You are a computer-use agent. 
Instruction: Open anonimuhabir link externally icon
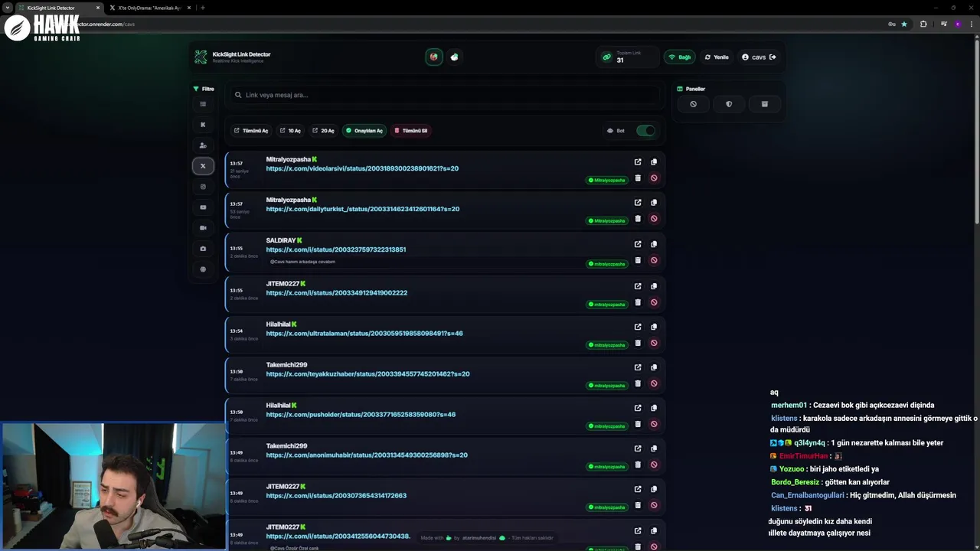point(638,448)
